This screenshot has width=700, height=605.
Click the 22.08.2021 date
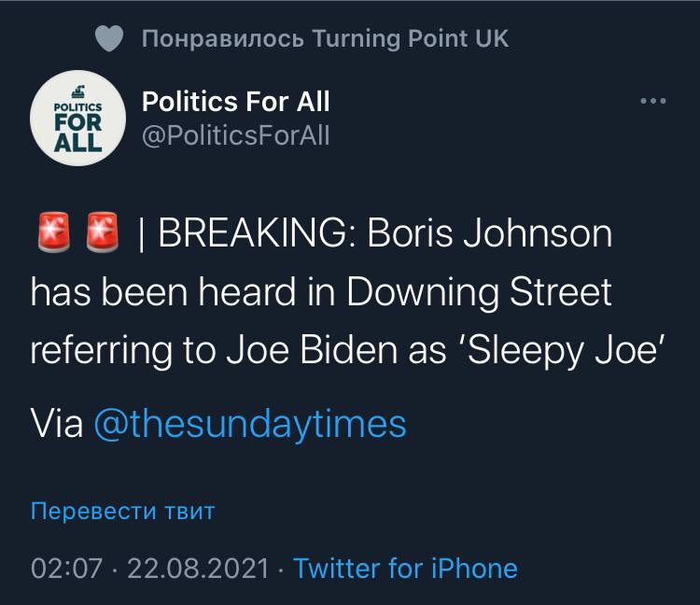(x=196, y=567)
